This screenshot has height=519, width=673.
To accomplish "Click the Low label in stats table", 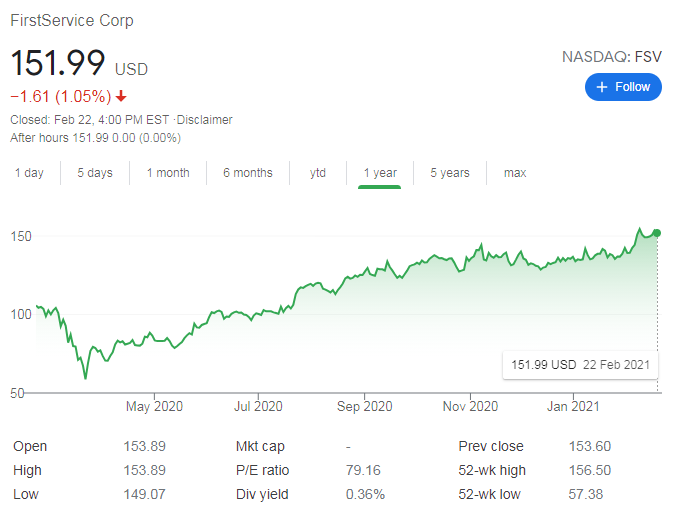I will pyautogui.click(x=26, y=495).
